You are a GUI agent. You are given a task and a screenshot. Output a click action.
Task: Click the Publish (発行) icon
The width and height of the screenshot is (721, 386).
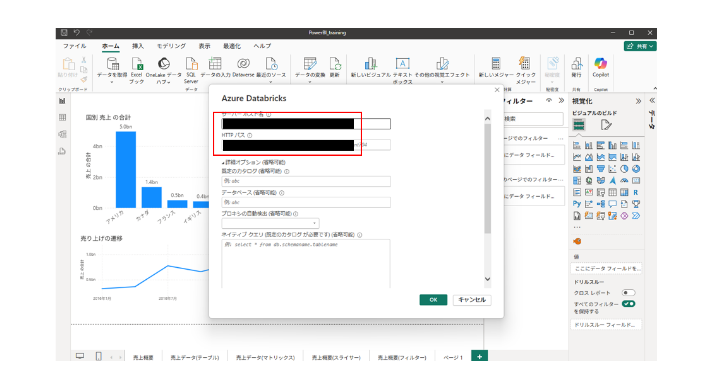pos(577,63)
